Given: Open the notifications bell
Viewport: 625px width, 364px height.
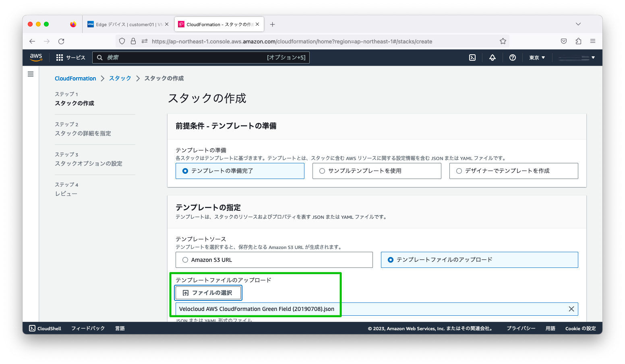Looking at the screenshot, I should pyautogui.click(x=493, y=58).
